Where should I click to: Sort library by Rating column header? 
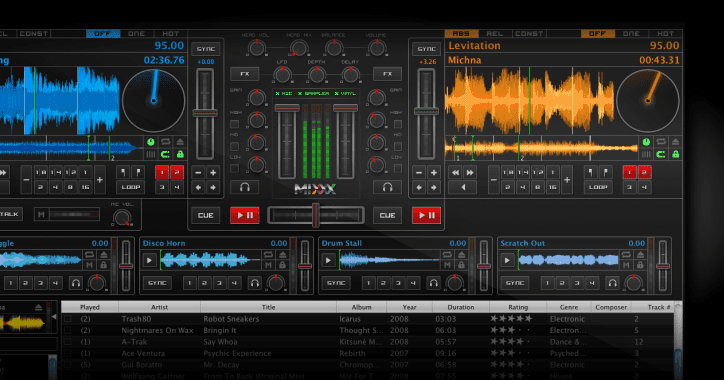point(518,307)
